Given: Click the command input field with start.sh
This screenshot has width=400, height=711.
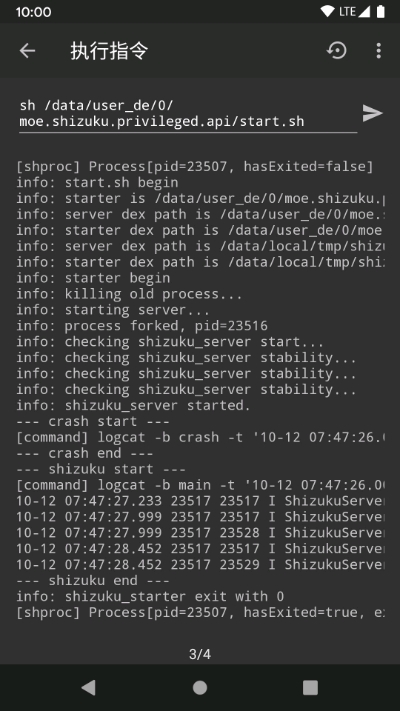Looking at the screenshot, I should point(188,114).
